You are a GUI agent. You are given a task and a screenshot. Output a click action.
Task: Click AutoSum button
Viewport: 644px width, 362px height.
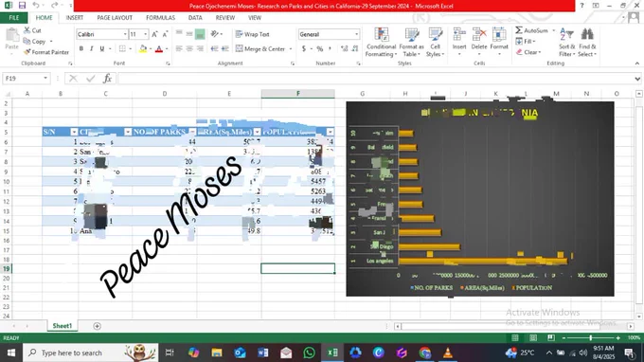532,30
